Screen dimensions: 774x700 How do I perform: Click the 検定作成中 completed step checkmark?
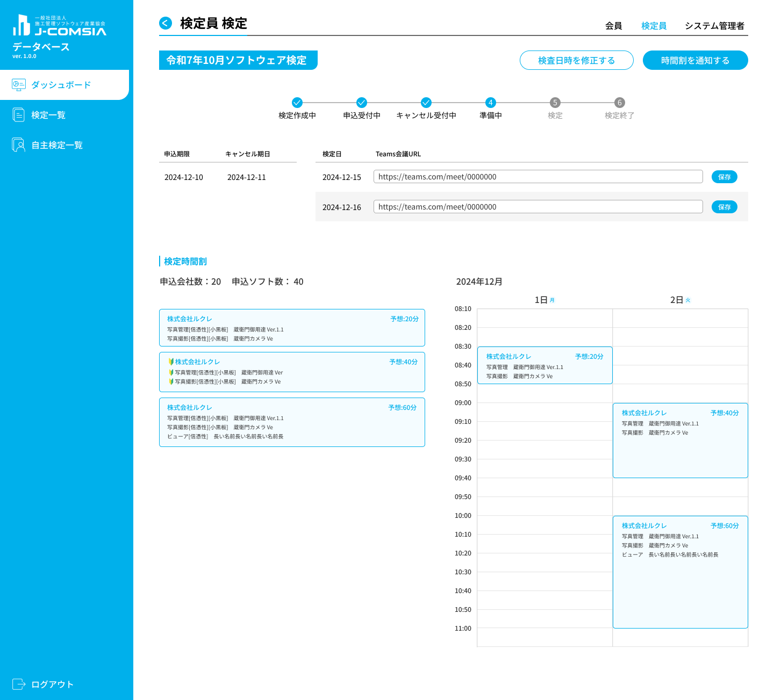(297, 103)
